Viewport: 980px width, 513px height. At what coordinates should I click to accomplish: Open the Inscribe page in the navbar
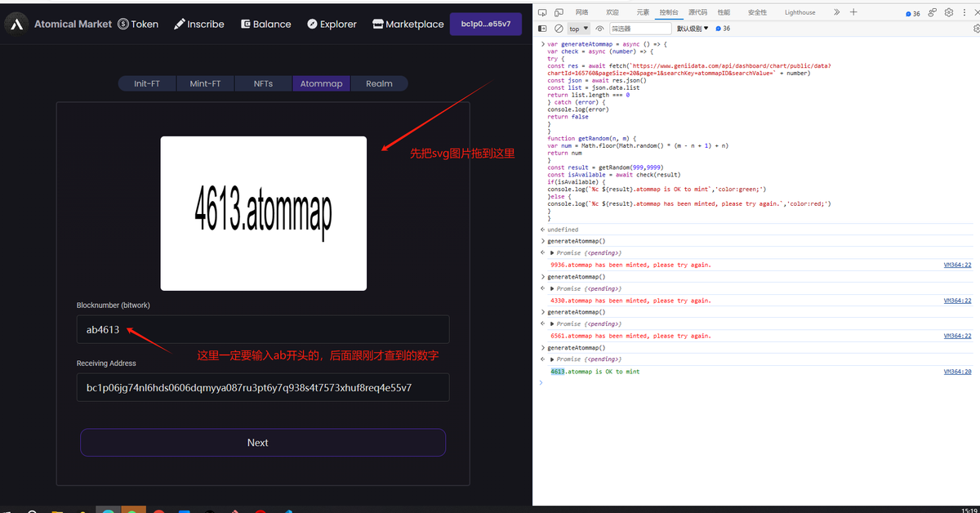click(199, 24)
